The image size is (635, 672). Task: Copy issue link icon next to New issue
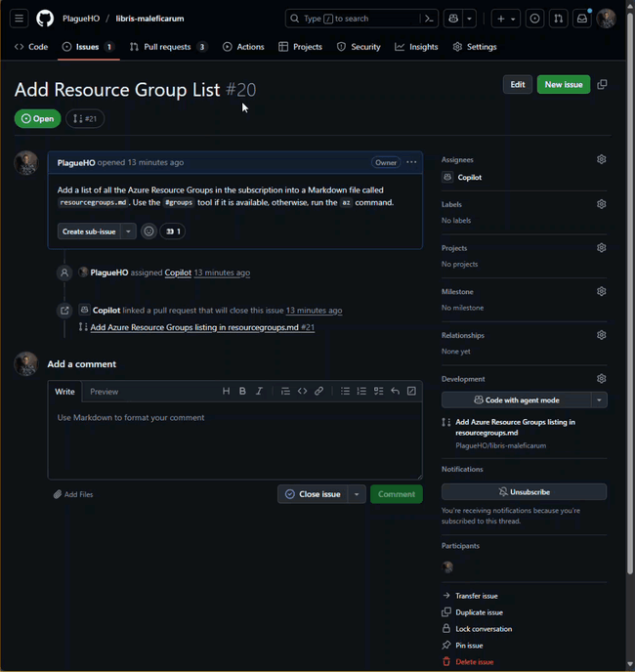click(x=602, y=84)
